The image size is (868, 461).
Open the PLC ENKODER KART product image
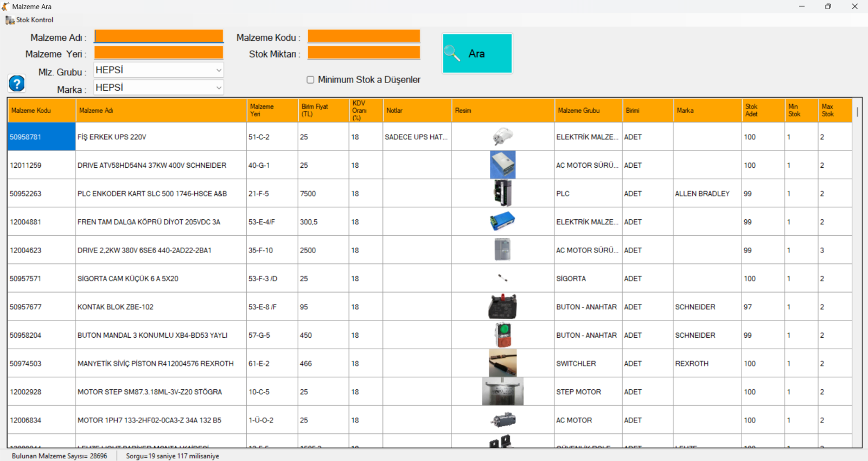503,193
